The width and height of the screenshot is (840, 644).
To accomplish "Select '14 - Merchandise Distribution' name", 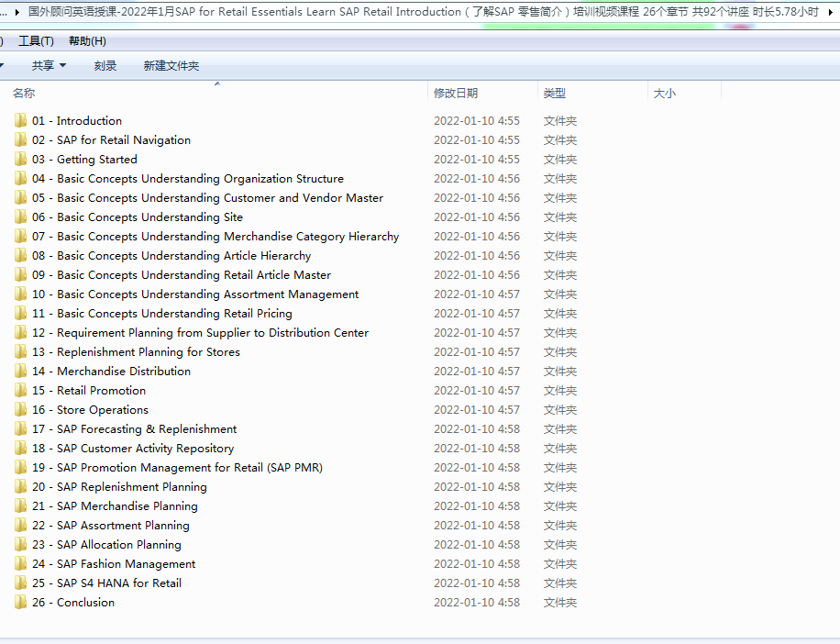I will point(111,372).
